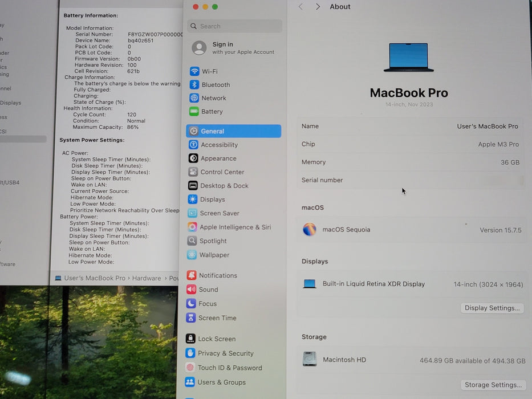Image resolution: width=532 pixels, height=399 pixels.
Task: Open Displays sun icon in sidebar
Action: click(x=192, y=199)
